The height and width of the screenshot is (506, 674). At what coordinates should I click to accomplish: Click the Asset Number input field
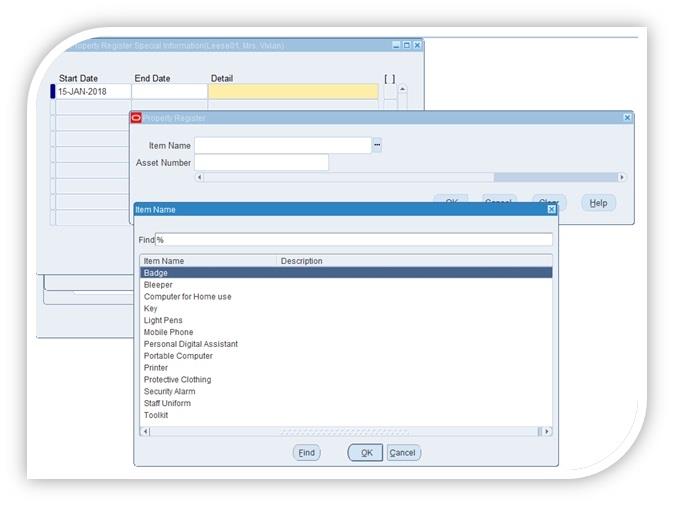pyautogui.click(x=261, y=163)
